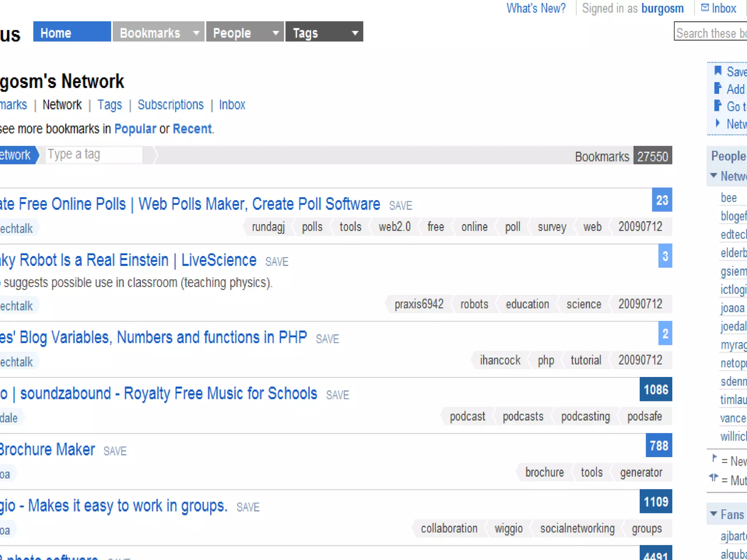Collapse the Network people list in sidebar
The image size is (747, 560).
coord(714,176)
